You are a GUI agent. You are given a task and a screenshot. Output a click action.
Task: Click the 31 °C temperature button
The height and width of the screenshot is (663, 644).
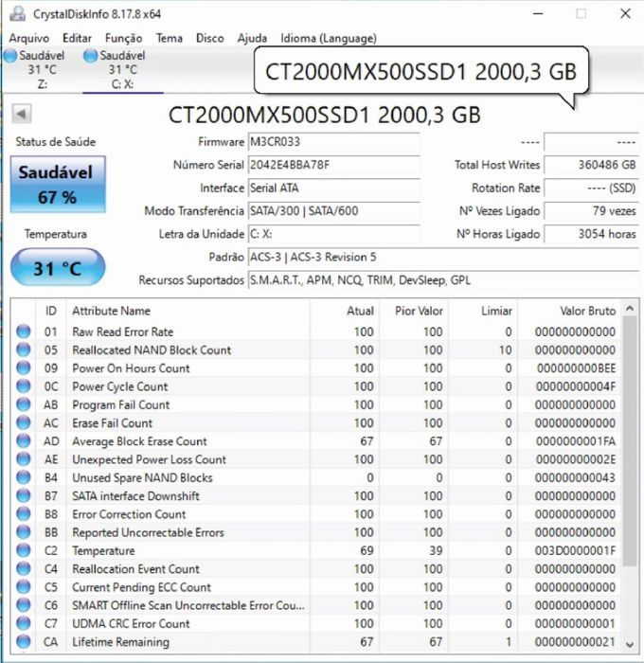point(58,268)
